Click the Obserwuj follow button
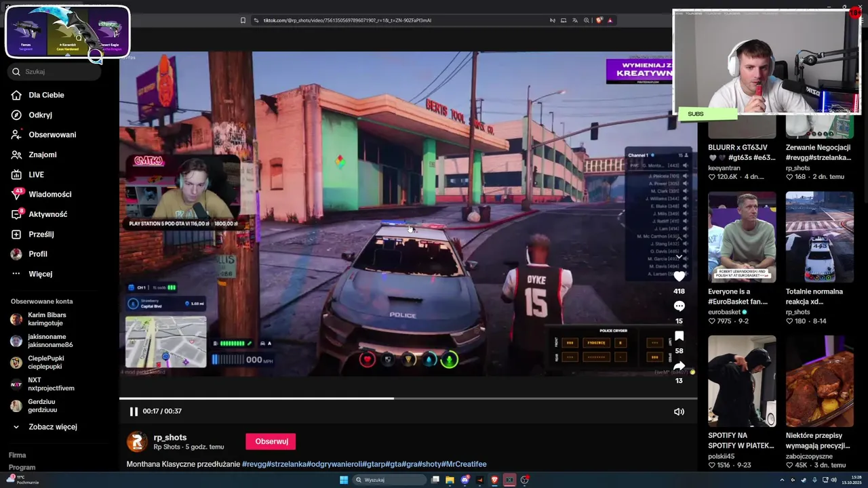The image size is (868, 488). pos(271,441)
